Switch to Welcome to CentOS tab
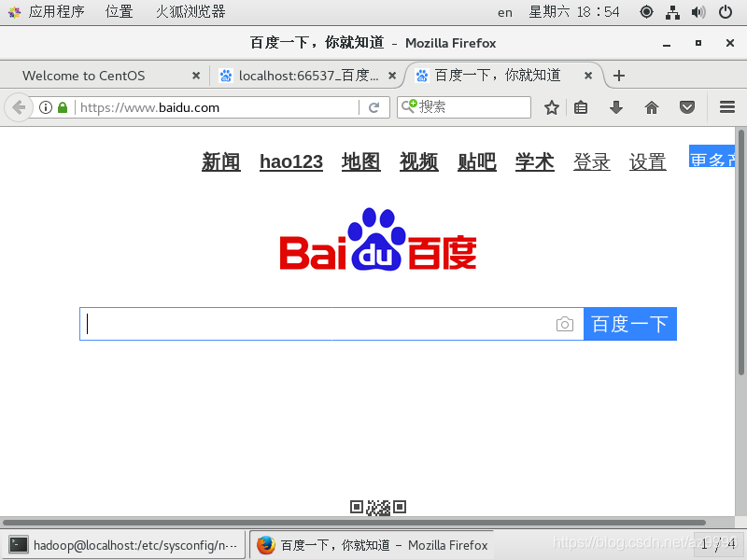Viewport: 747px width, 560px height. coord(105,76)
